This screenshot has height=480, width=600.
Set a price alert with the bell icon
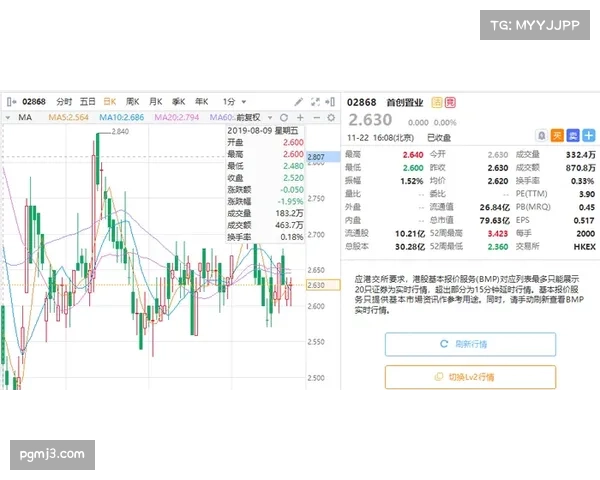(541, 136)
